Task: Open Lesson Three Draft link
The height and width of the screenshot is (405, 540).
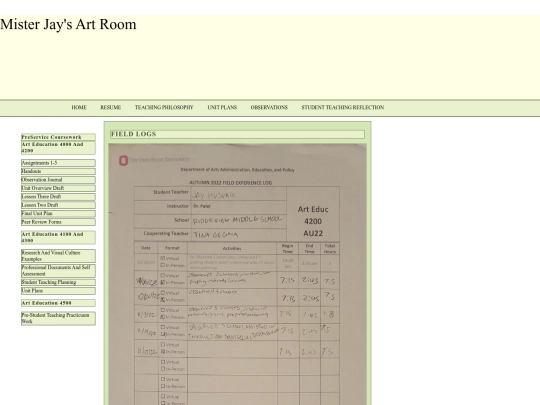Action: [x=58, y=197]
